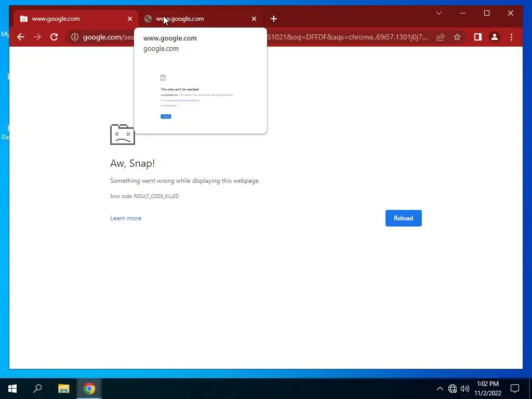Viewport: 532px width, 399px height.
Task: Open the tab search chevron
Action: click(x=439, y=13)
